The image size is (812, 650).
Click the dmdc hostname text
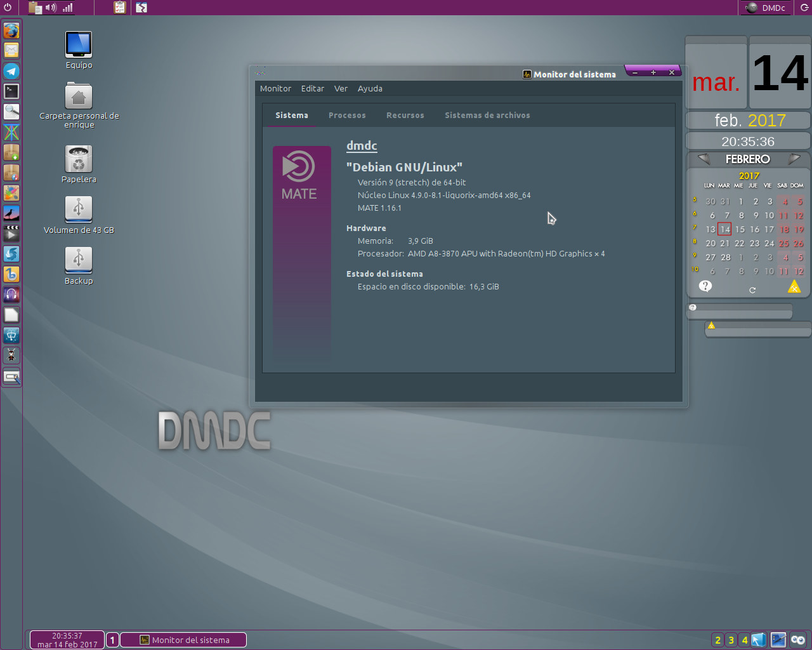(x=362, y=145)
